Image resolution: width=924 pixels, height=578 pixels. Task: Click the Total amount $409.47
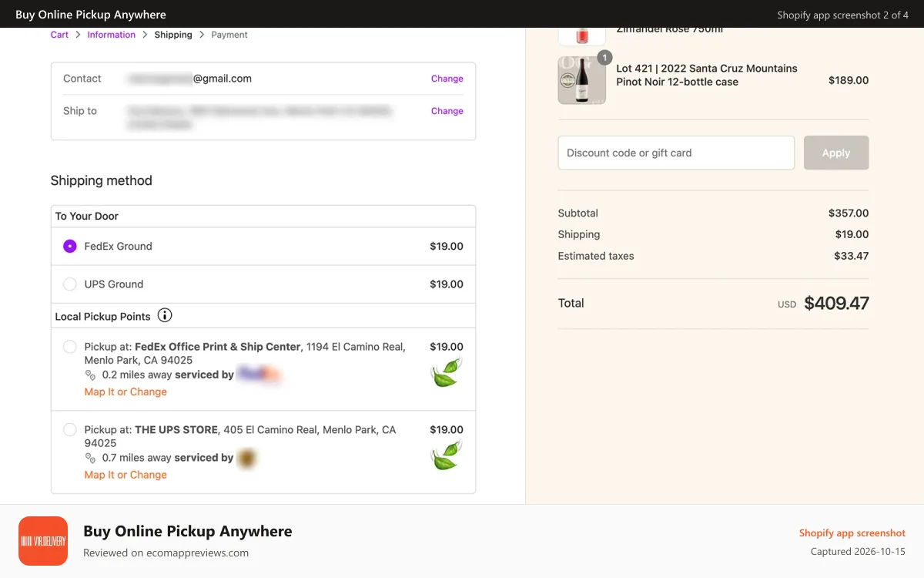tap(836, 304)
